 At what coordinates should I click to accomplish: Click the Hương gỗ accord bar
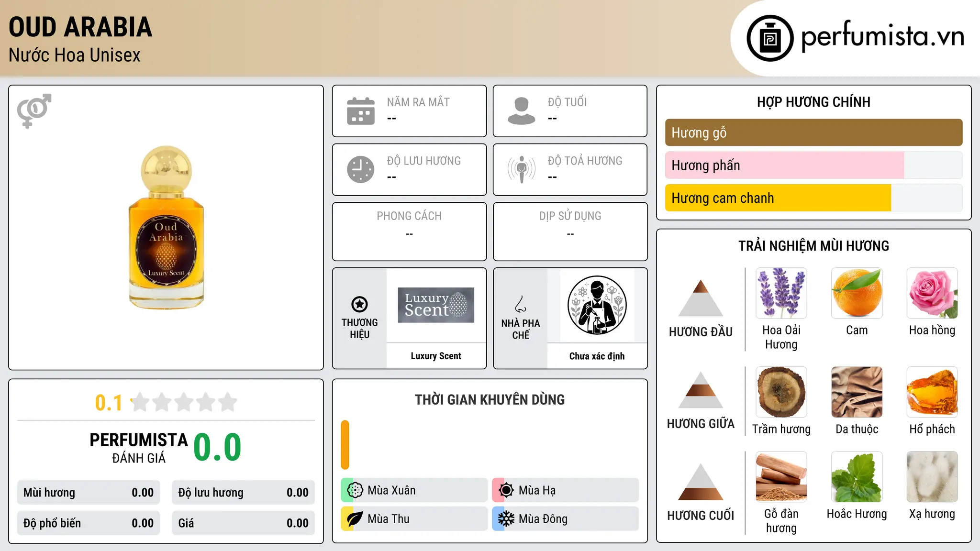coord(813,132)
